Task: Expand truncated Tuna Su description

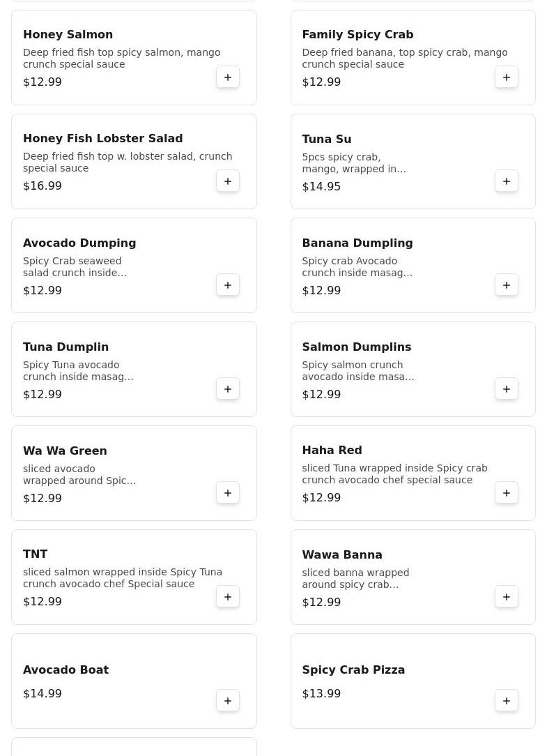Action: [354, 163]
